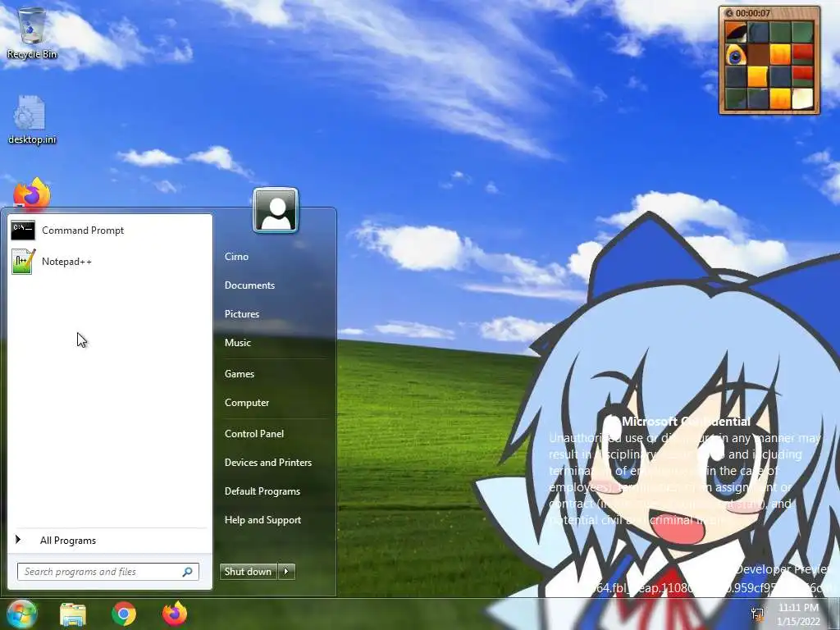Open Help and Support
The width and height of the screenshot is (840, 630).
pyautogui.click(x=262, y=520)
